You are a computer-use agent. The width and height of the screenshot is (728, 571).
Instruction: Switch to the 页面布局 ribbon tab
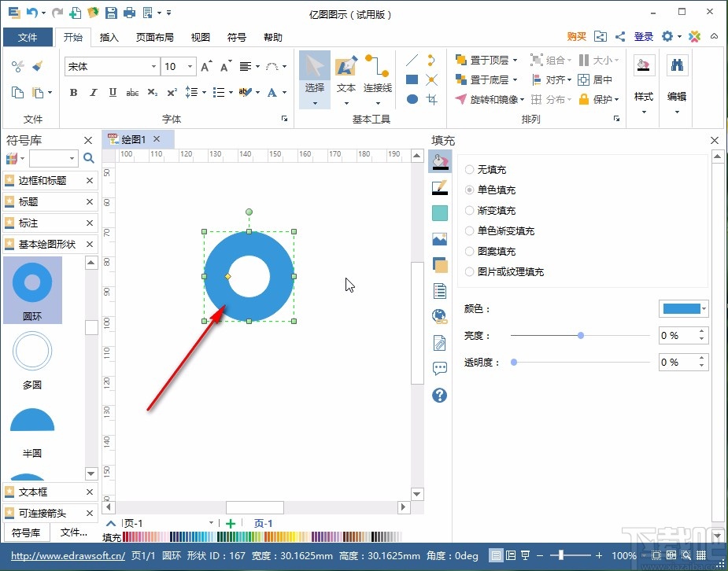(154, 37)
